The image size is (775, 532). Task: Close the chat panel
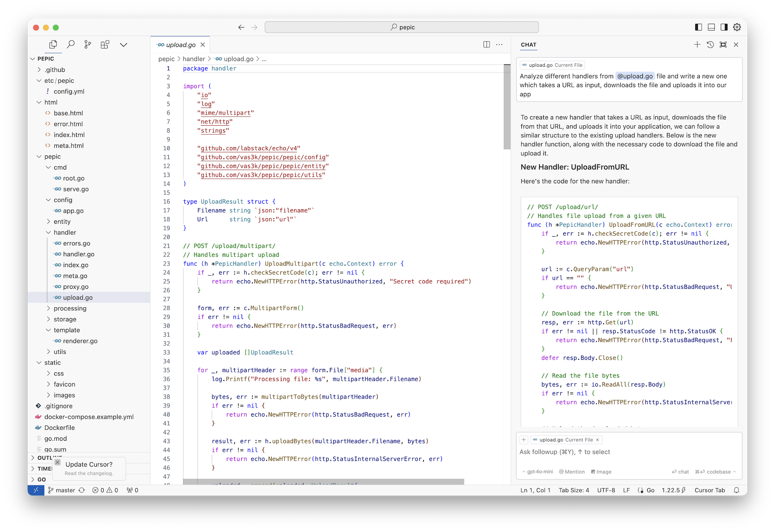tap(736, 44)
